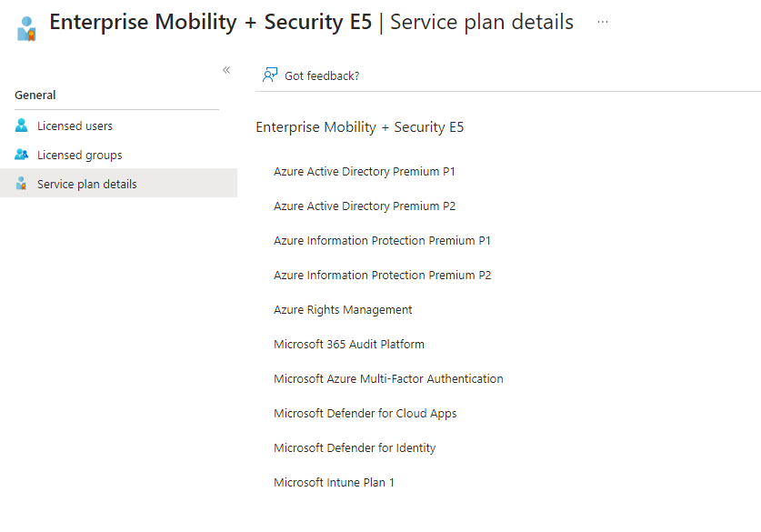Image resolution: width=761 pixels, height=532 pixels.
Task: Open the ellipsis more options menu
Action: pyautogui.click(x=603, y=22)
